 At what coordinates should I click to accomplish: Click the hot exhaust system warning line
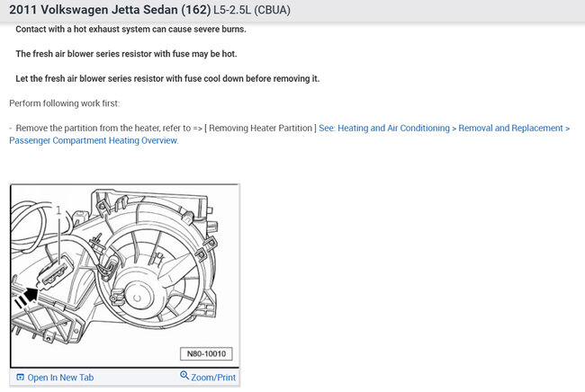click(131, 29)
